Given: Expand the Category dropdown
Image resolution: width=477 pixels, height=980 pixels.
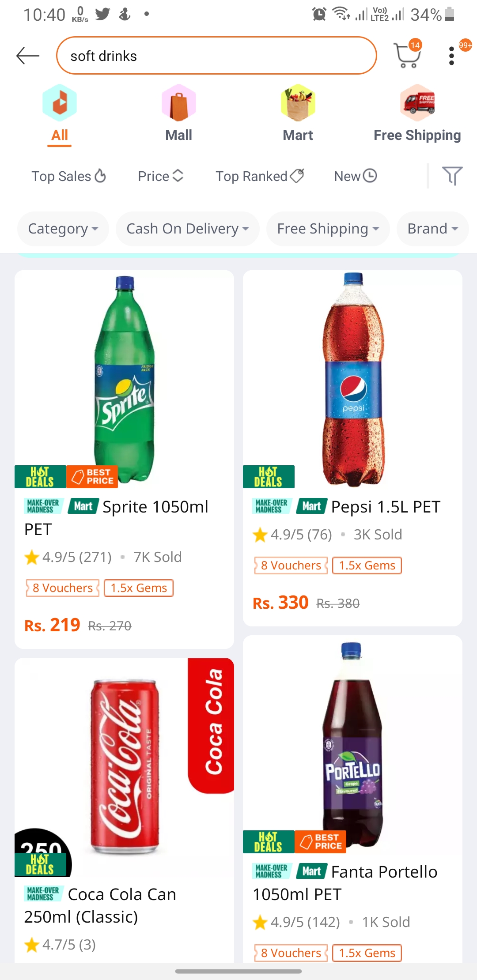Looking at the screenshot, I should click(x=63, y=229).
